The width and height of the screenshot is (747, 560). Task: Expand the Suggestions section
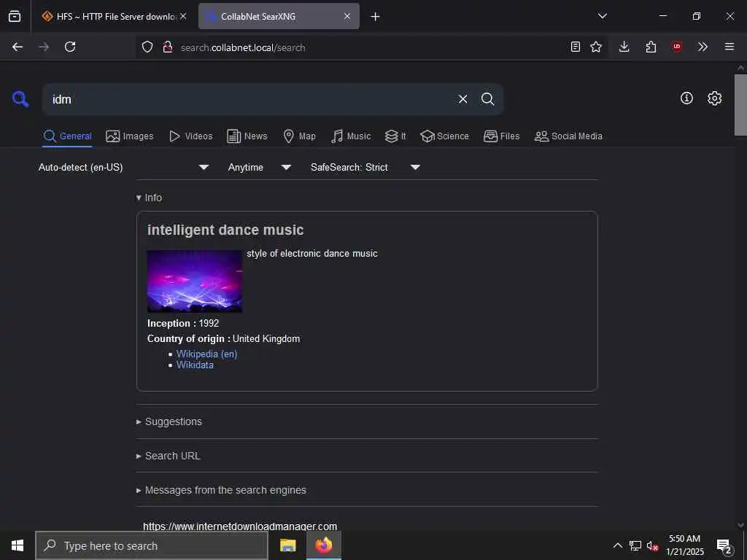click(169, 421)
